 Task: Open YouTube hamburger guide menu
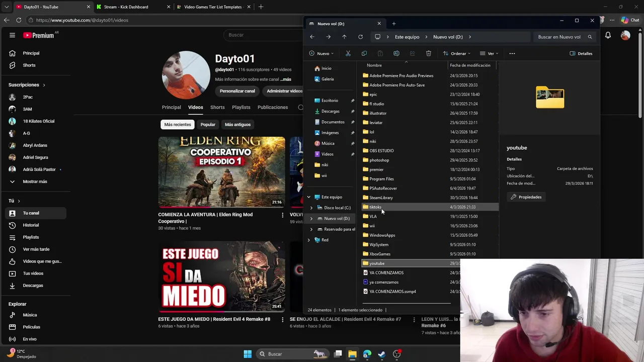point(12,35)
